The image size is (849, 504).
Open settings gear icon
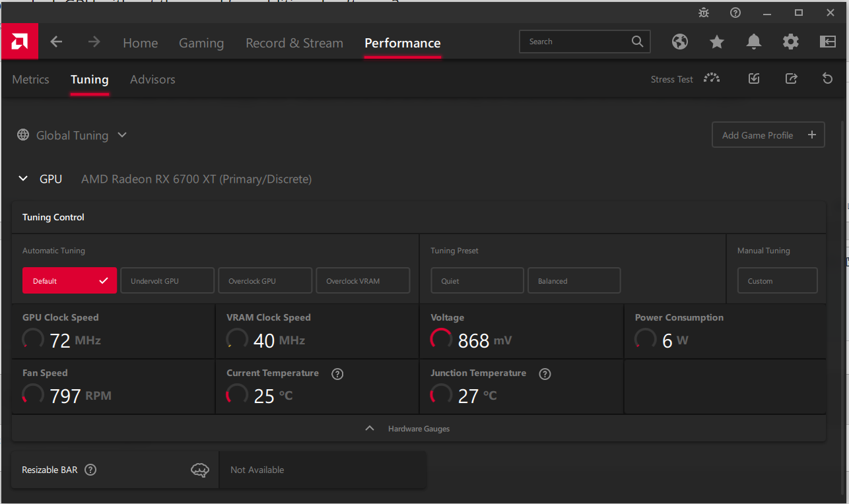point(791,42)
